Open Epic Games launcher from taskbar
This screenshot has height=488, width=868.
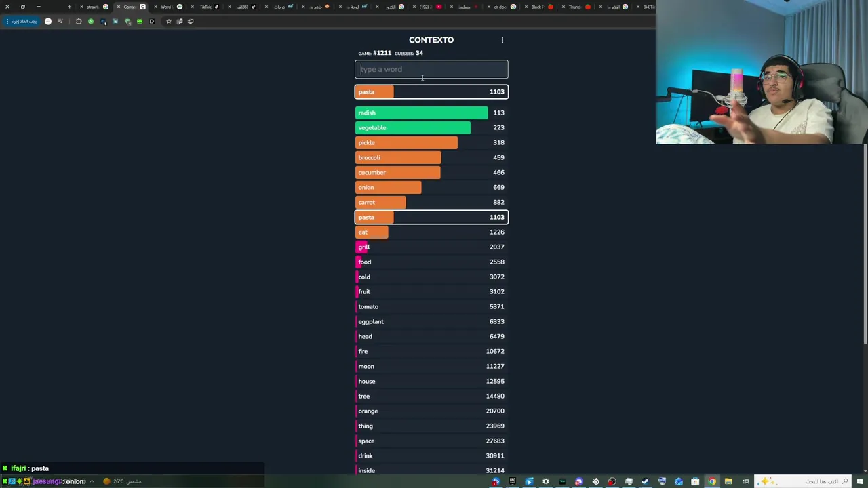513,481
